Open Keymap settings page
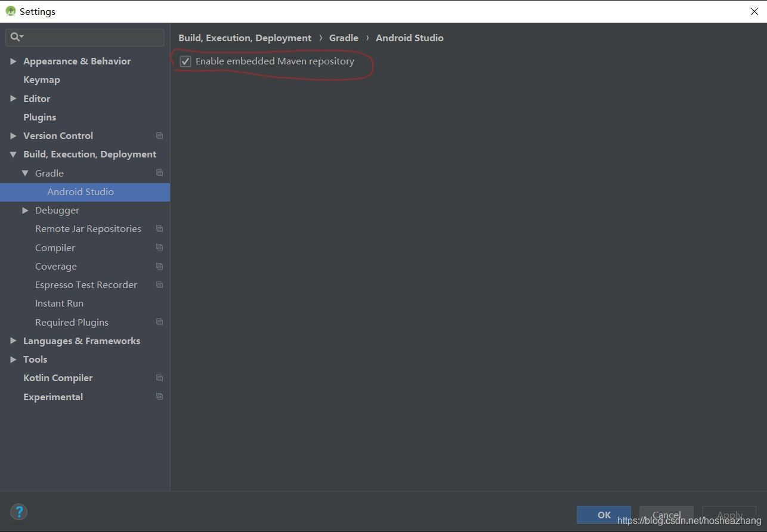The height and width of the screenshot is (532, 767). [x=42, y=80]
